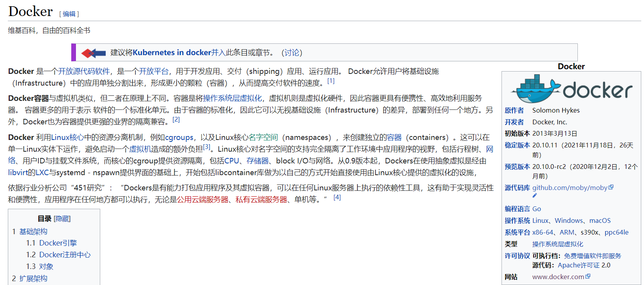Open the Linux link in infobox
Screen dimensions: 644x285
point(541,221)
